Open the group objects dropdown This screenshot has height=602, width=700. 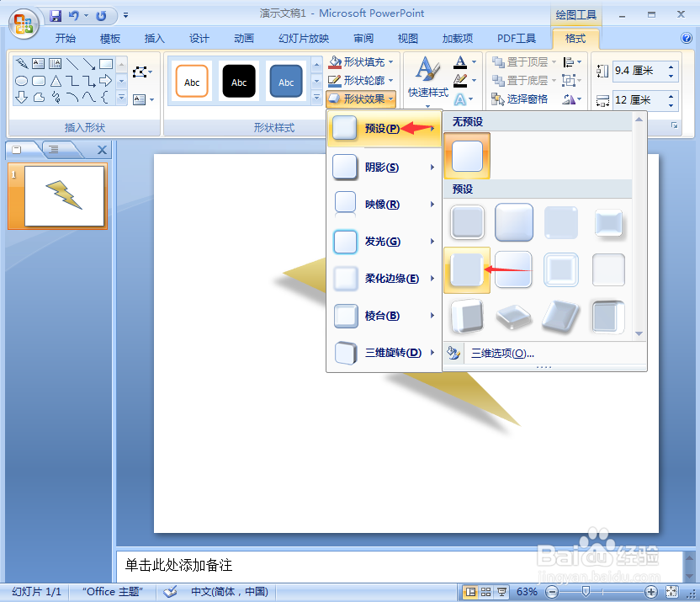572,80
